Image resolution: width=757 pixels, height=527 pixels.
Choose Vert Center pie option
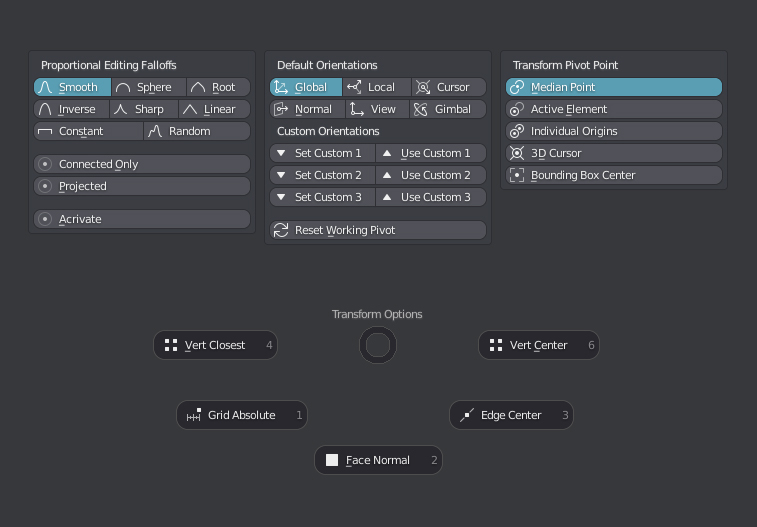(x=539, y=345)
